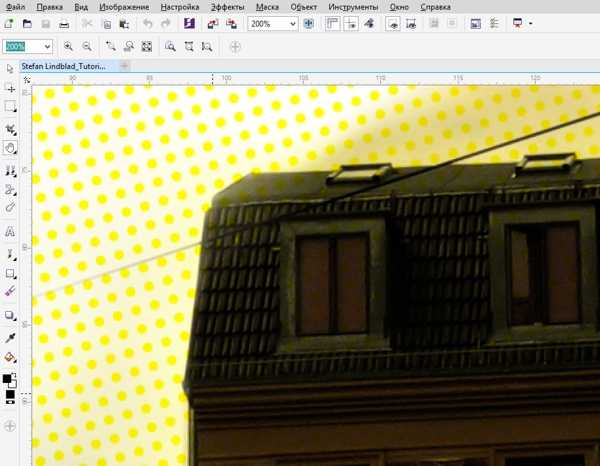Screen dimensions: 600x466
Task: Select the Pick arrow tool
Action: click(x=10, y=69)
